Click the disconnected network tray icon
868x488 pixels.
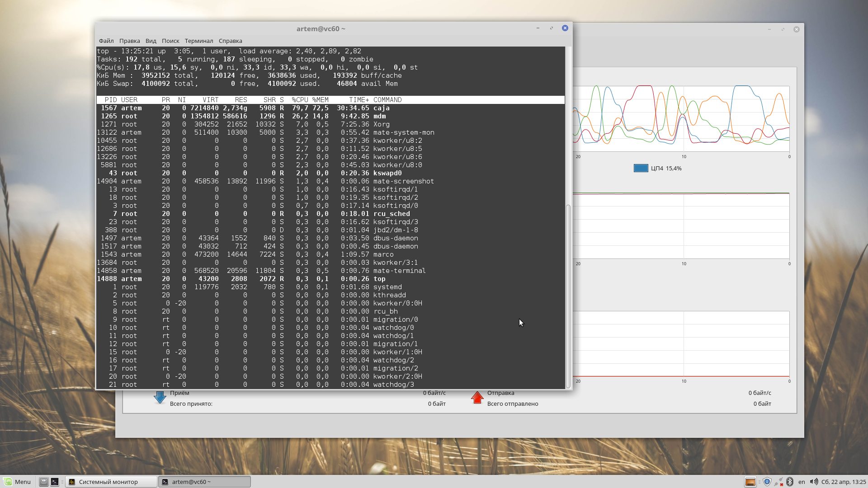[778, 482]
